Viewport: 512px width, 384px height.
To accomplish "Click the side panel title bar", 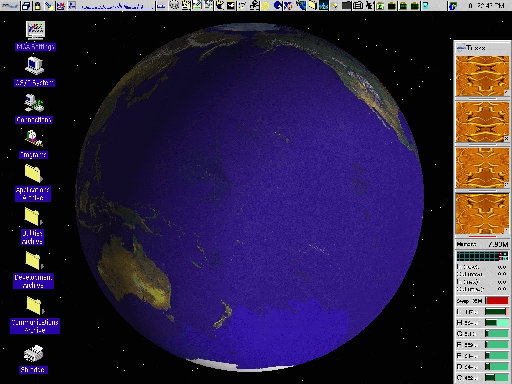I will pyautogui.click(x=482, y=48).
